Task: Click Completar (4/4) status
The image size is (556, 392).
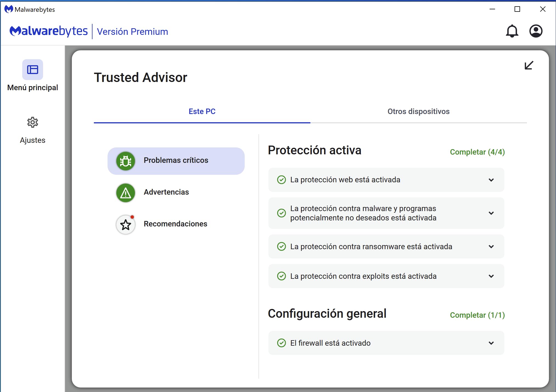Action: click(x=477, y=152)
